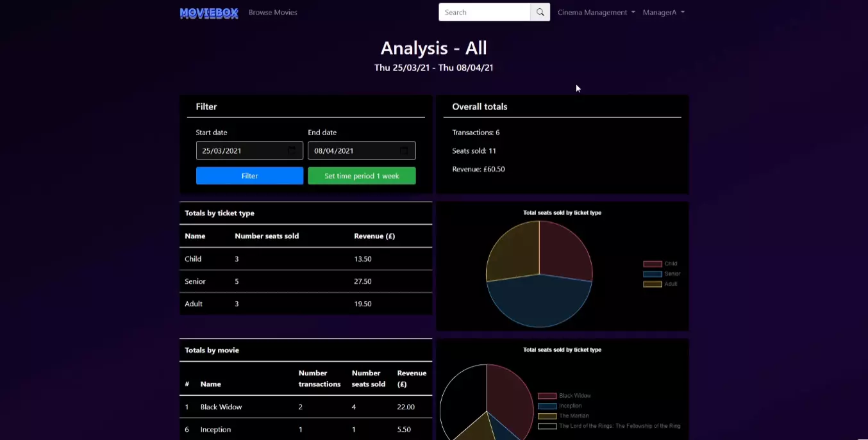Screen dimensions: 868x440
Task: Click the blue Filter button
Action: 249,176
